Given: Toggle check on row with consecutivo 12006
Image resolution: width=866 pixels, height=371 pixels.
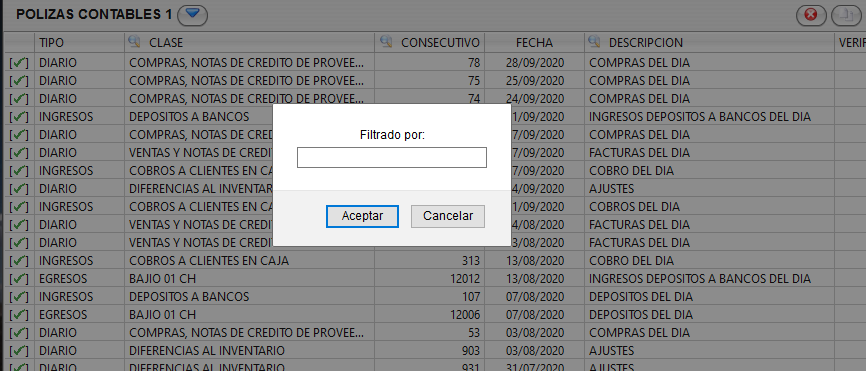Looking at the screenshot, I should pyautogui.click(x=19, y=315).
